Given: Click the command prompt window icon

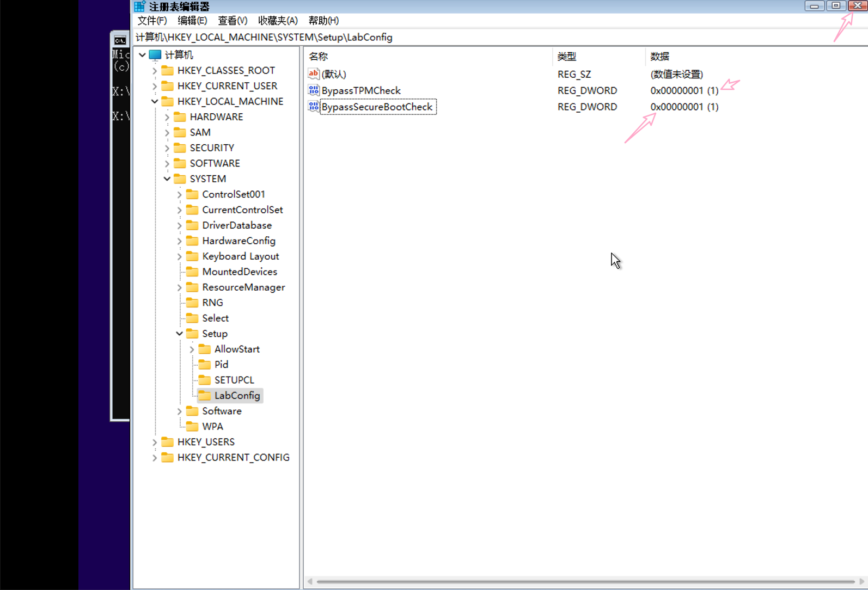Looking at the screenshot, I should click(x=120, y=40).
